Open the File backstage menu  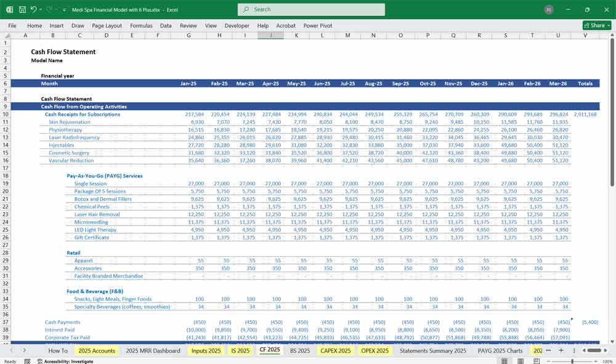coord(12,26)
